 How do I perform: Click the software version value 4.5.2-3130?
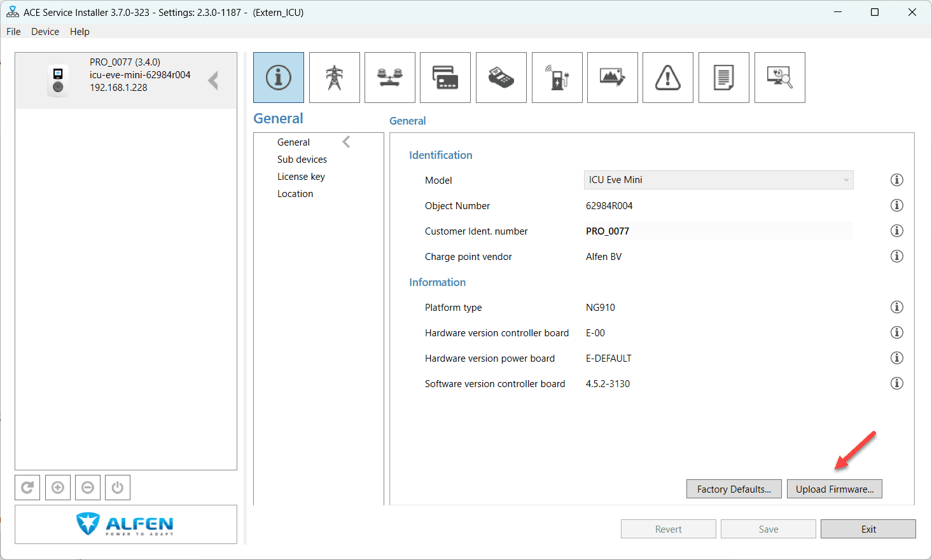608,384
